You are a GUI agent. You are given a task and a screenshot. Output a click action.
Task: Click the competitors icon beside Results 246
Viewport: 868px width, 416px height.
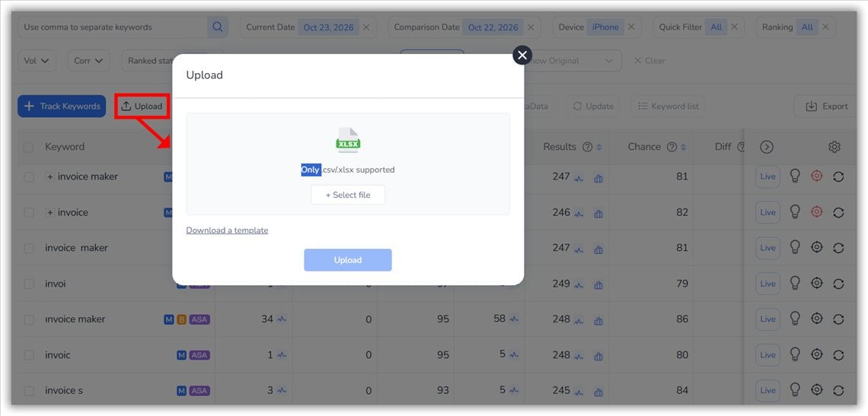click(x=598, y=214)
